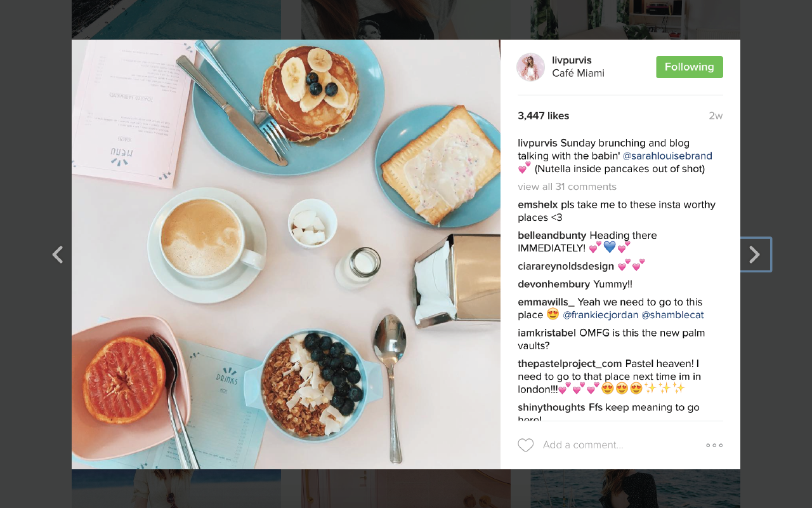812x508 pixels.
Task: Visit the @shamblecat mention
Action: (672, 315)
